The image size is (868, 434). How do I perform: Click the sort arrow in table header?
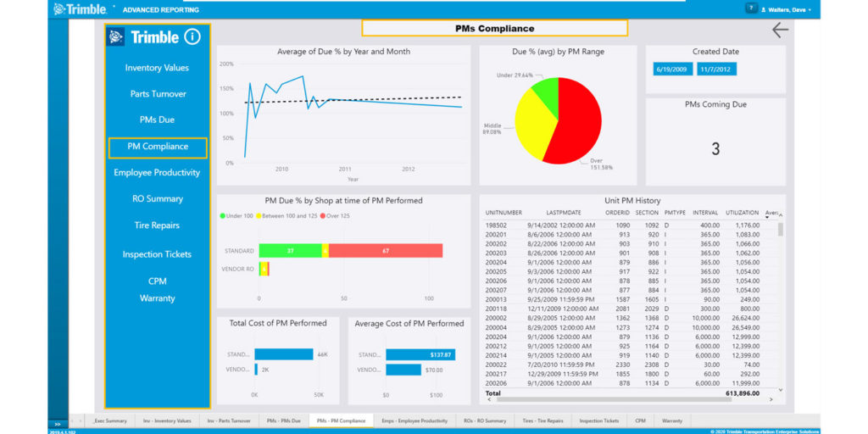click(x=768, y=217)
